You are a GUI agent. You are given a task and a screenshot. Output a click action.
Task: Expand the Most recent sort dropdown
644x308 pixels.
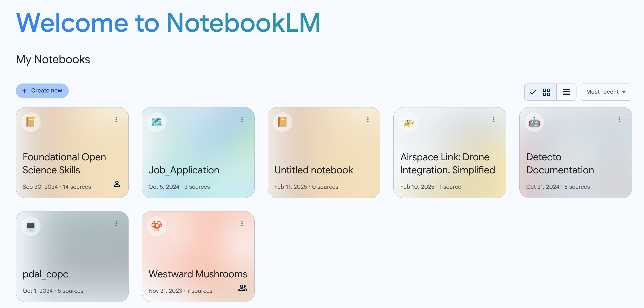pyautogui.click(x=605, y=92)
